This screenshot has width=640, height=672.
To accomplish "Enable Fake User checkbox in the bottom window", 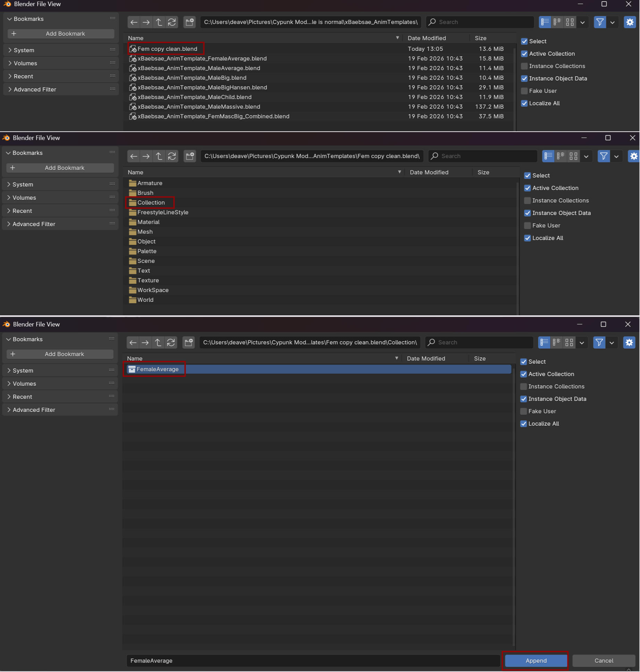I will [523, 411].
